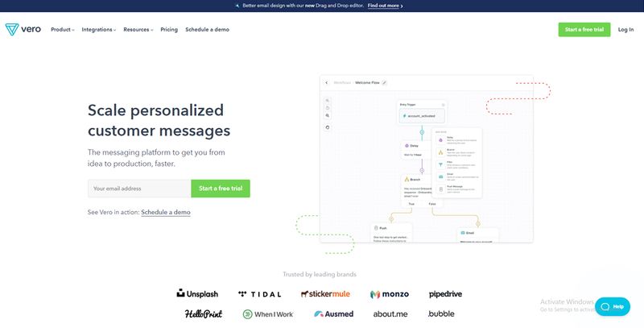Focus the Your email address field

tap(139, 189)
